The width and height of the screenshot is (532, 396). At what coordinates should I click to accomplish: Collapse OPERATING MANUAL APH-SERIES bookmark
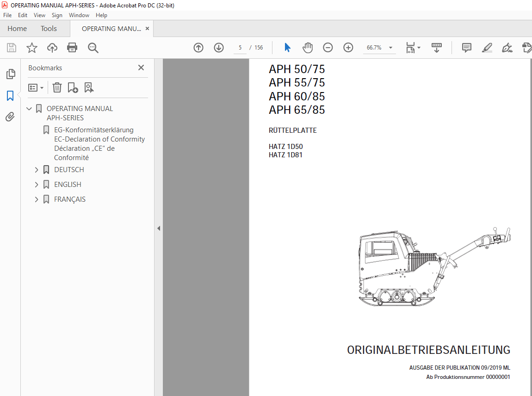(29, 109)
